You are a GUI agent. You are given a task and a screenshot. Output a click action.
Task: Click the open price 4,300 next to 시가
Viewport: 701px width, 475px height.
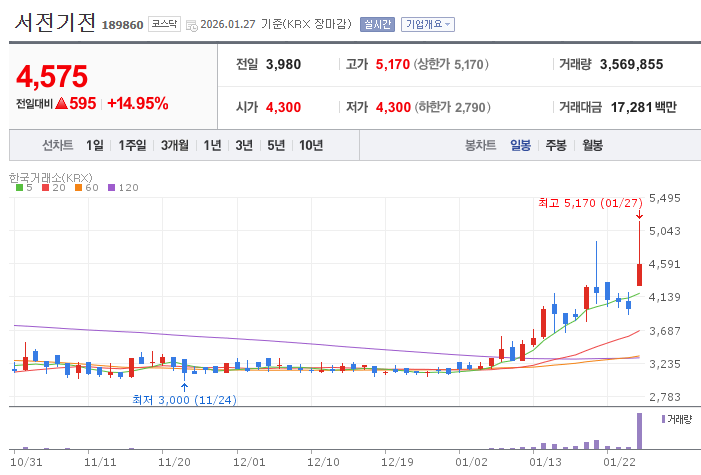tap(283, 107)
